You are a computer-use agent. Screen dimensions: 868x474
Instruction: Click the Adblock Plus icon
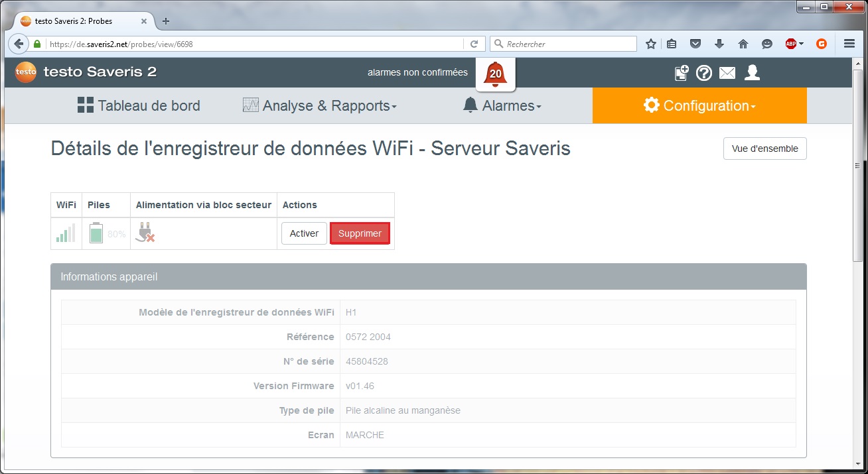tap(791, 44)
